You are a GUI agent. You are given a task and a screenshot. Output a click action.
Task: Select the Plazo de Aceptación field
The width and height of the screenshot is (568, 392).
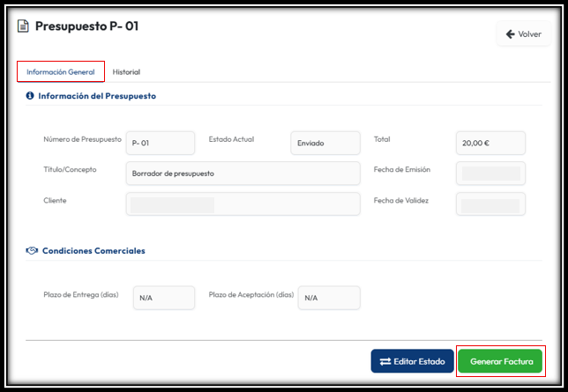point(328,298)
